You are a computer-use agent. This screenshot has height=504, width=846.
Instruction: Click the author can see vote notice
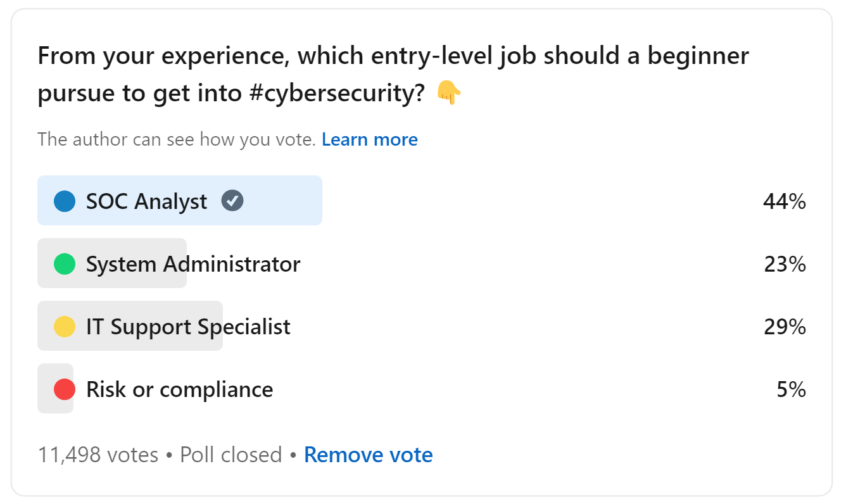[x=176, y=139]
